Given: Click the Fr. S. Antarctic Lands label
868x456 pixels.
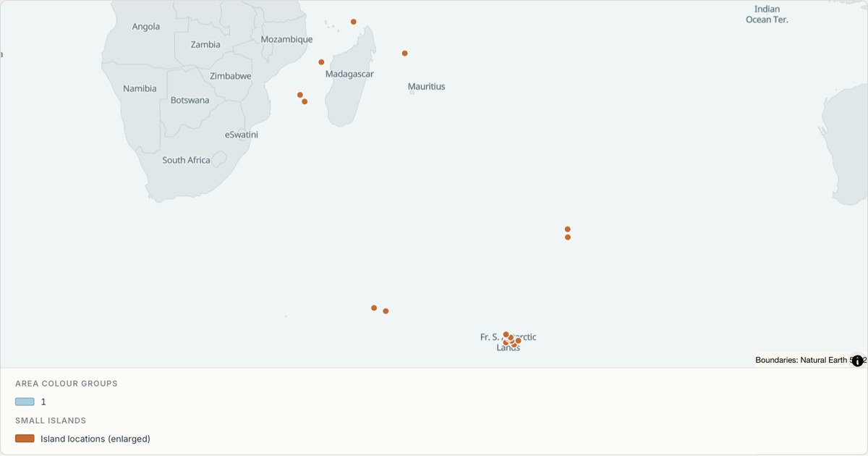Looking at the screenshot, I should point(509,342).
